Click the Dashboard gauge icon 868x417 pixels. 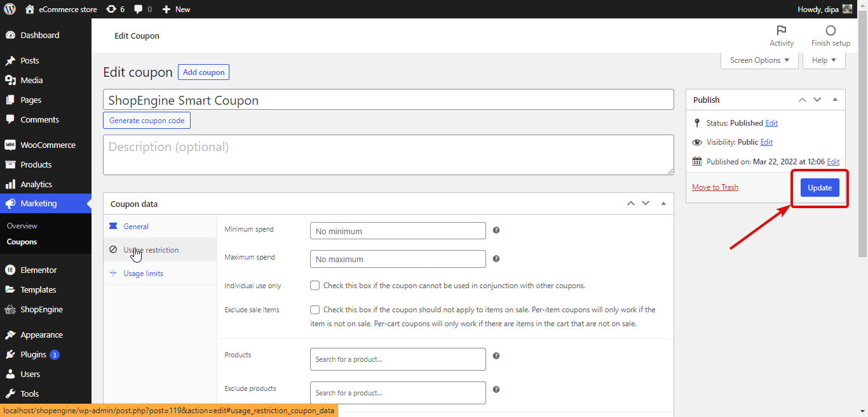pyautogui.click(x=10, y=36)
